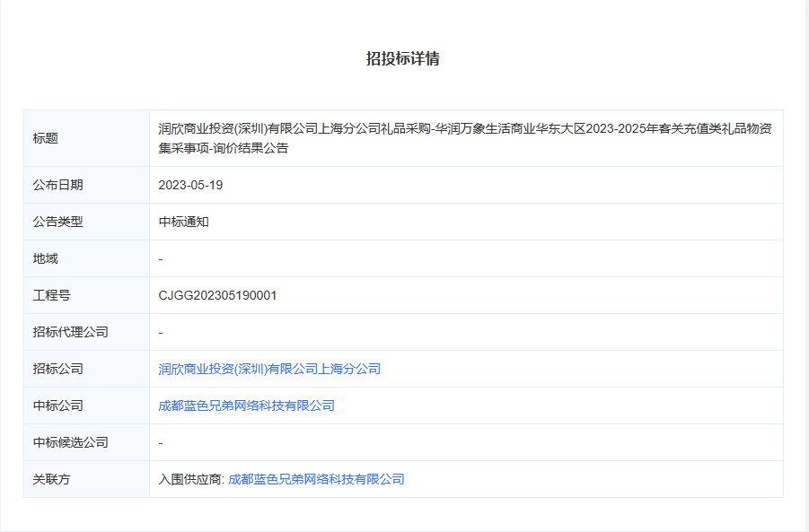Open 润欣商业投资(深圳)有限公司上海分公司 link in 招标公司 row
Screen dimensions: 809x532
point(269,369)
